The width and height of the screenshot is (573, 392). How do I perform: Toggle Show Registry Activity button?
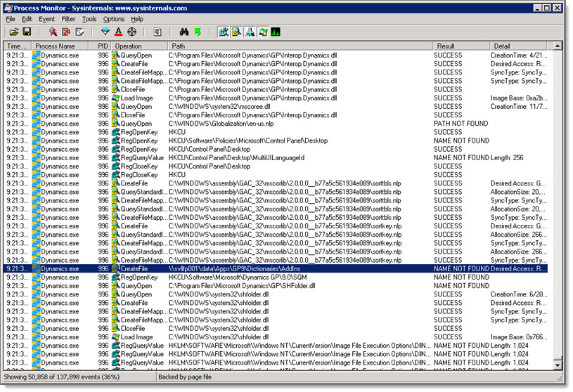[x=224, y=32]
